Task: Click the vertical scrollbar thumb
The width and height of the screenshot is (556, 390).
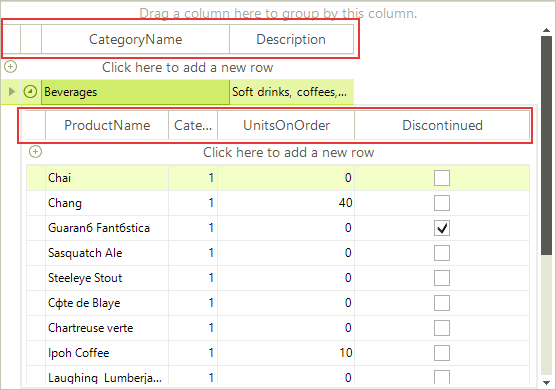Action: click(546, 145)
